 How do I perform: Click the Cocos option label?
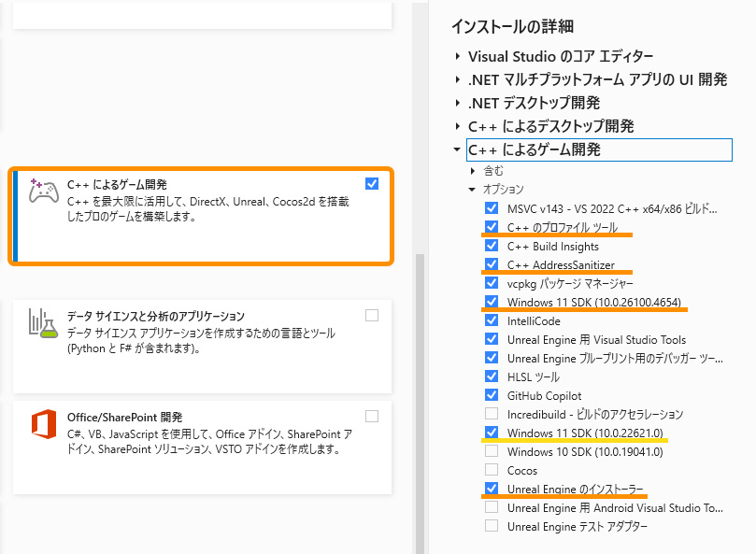click(522, 470)
